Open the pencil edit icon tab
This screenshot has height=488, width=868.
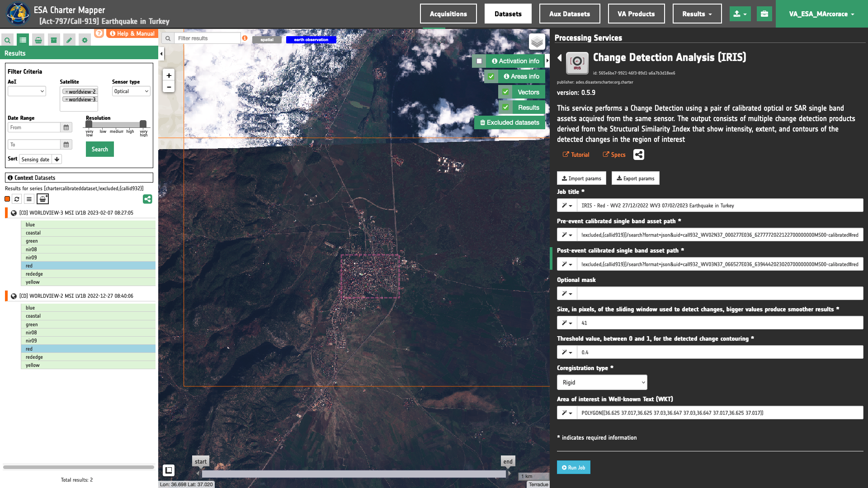tap(69, 40)
